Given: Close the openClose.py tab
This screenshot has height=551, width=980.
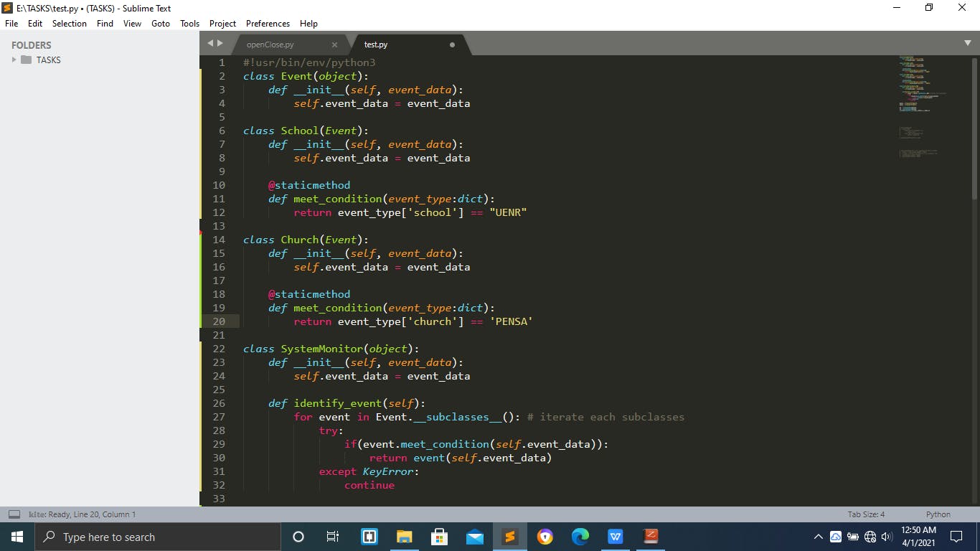Looking at the screenshot, I should click(x=334, y=44).
